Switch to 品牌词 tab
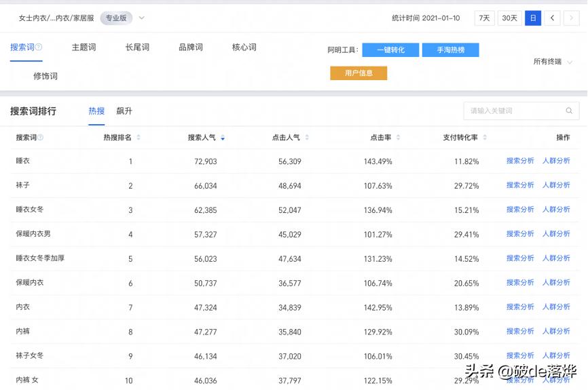Screen dimensions: 588x390 [191, 47]
